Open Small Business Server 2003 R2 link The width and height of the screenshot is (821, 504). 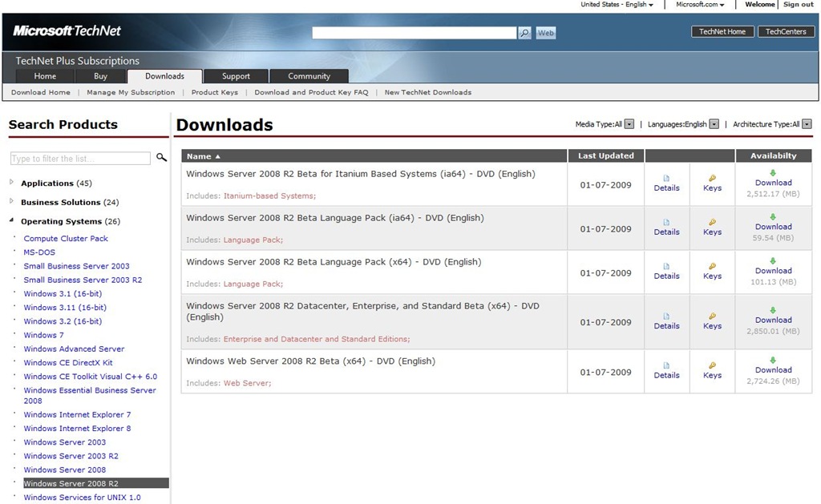pyautogui.click(x=83, y=280)
